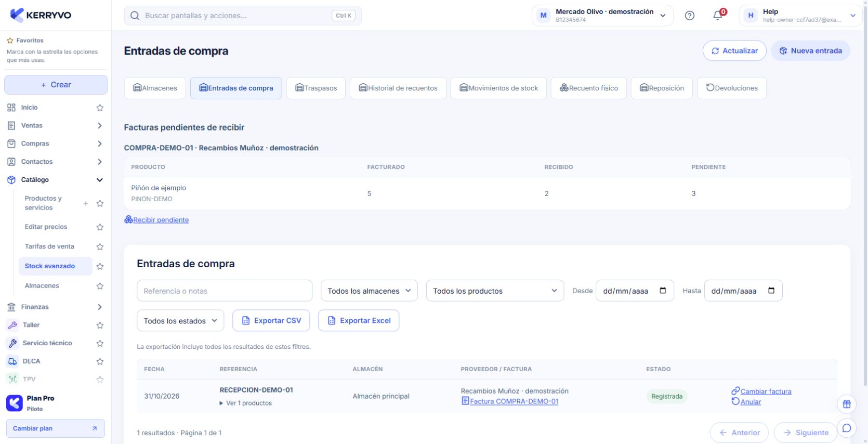868x444 pixels.
Task: Click the Anular link
Action: [x=746, y=402]
